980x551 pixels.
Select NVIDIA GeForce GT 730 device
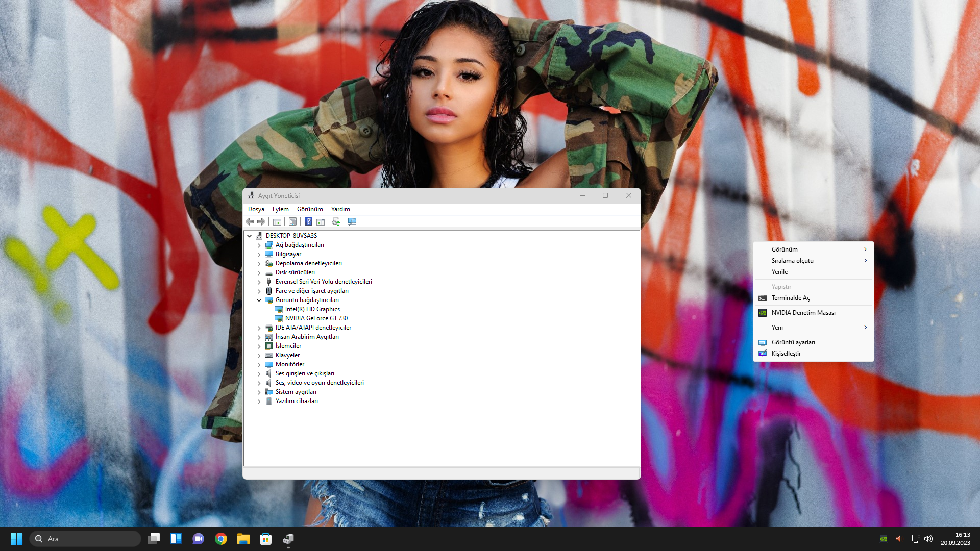[x=316, y=318]
